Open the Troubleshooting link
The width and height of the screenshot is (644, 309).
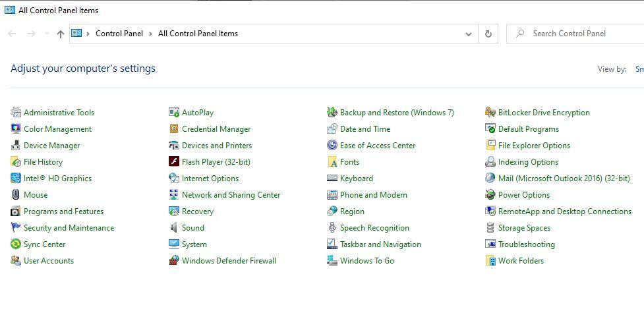[526, 244]
